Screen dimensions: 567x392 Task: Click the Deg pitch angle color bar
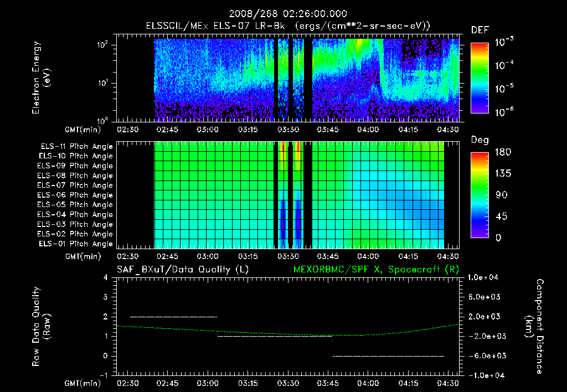coord(480,195)
